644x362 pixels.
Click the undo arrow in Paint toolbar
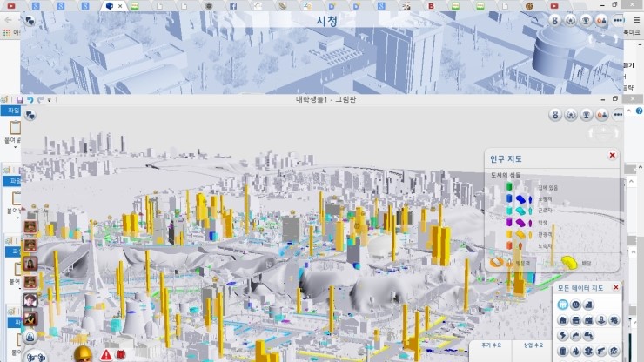pyautogui.click(x=30, y=100)
